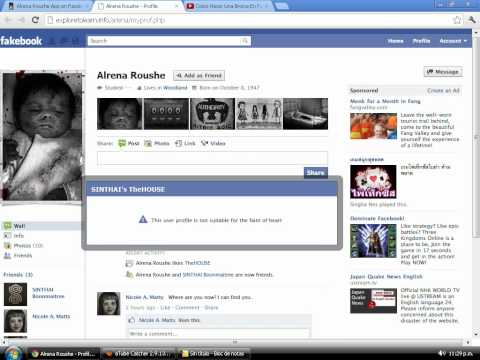Open the Thai poker cards ad image
480x360 pixels.
pyautogui.click(x=373, y=182)
